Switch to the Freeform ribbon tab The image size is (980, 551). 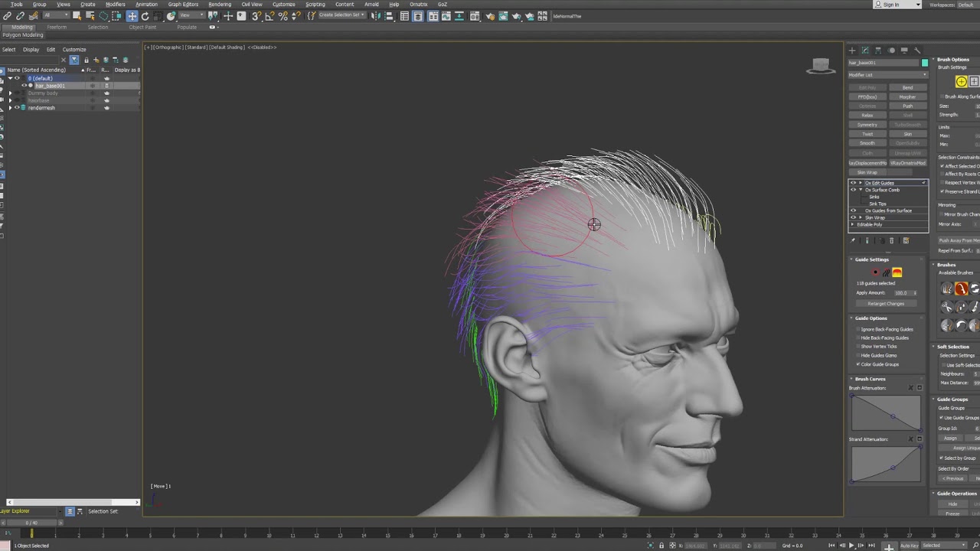point(57,28)
